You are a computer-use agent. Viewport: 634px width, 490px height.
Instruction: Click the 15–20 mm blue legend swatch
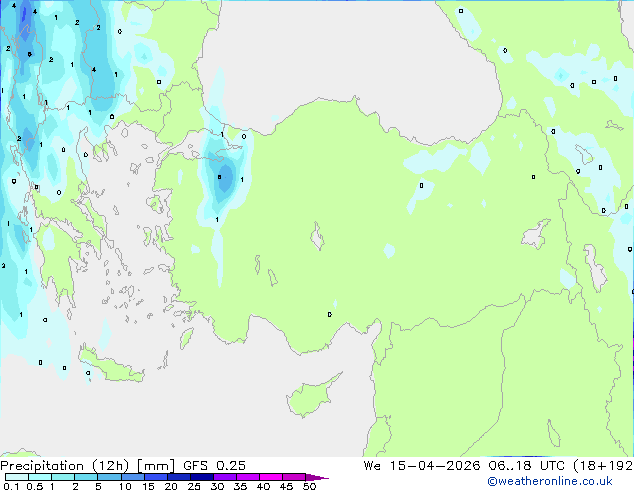155,477
